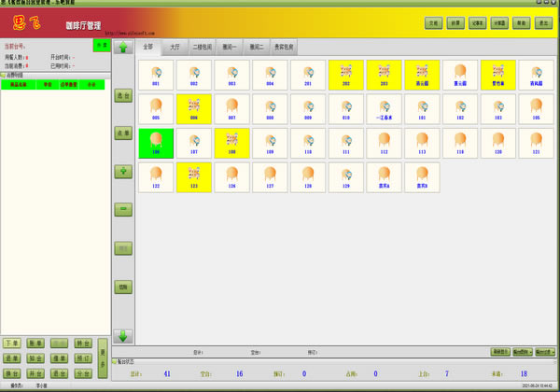Screen dimensions: 560x392
Task: Expand the middle bottom-right dropdown button
Action: pyautogui.click(x=523, y=352)
